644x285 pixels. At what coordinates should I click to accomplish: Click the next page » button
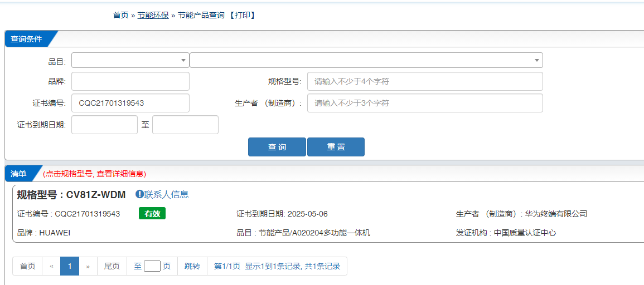click(x=88, y=266)
